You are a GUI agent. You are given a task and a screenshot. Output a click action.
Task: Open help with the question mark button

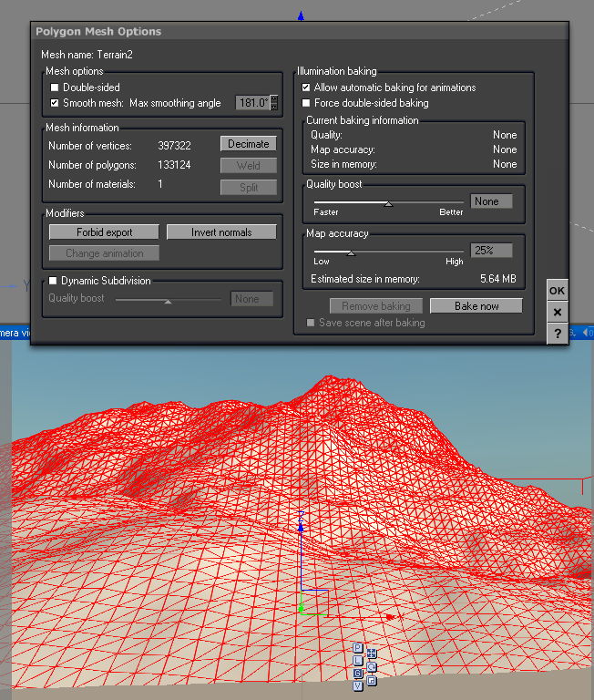click(558, 333)
